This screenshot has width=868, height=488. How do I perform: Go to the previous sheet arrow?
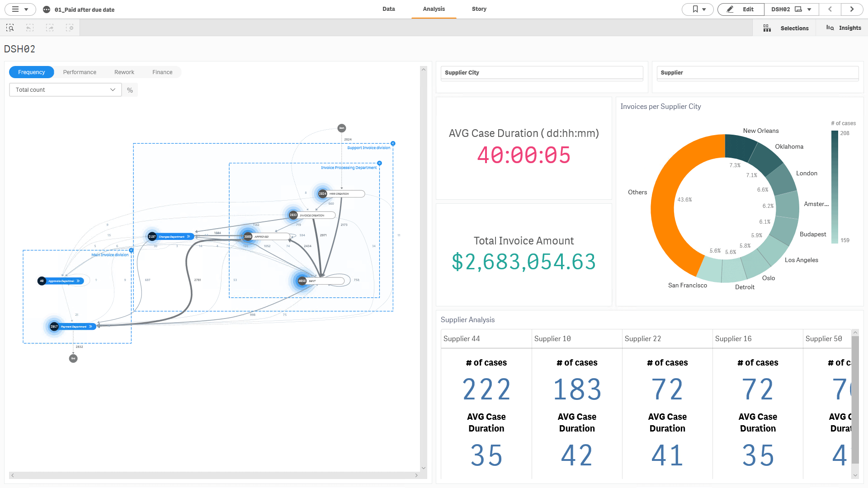point(830,9)
